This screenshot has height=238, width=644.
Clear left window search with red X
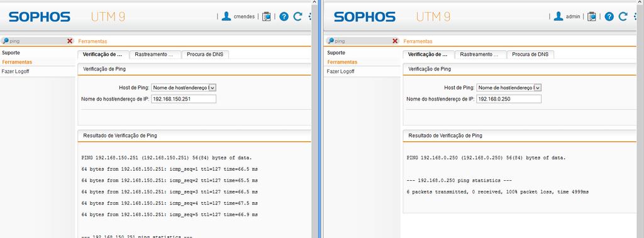tap(70, 41)
